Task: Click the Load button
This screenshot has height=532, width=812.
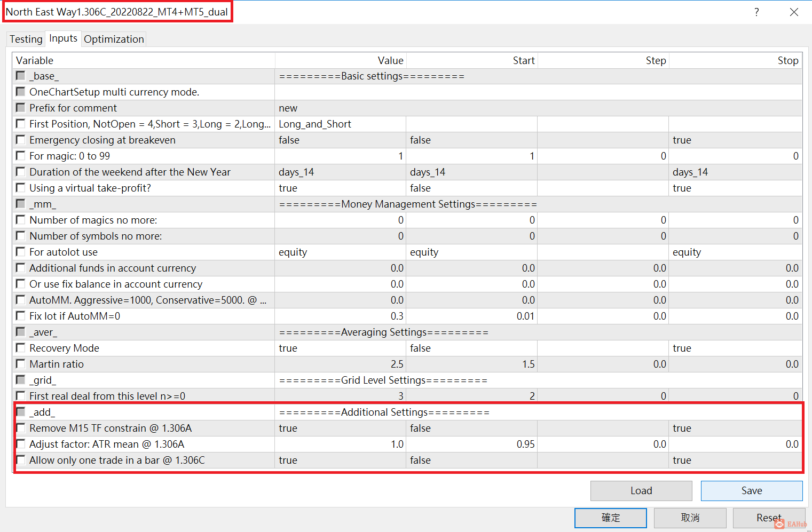Action: 641,490
